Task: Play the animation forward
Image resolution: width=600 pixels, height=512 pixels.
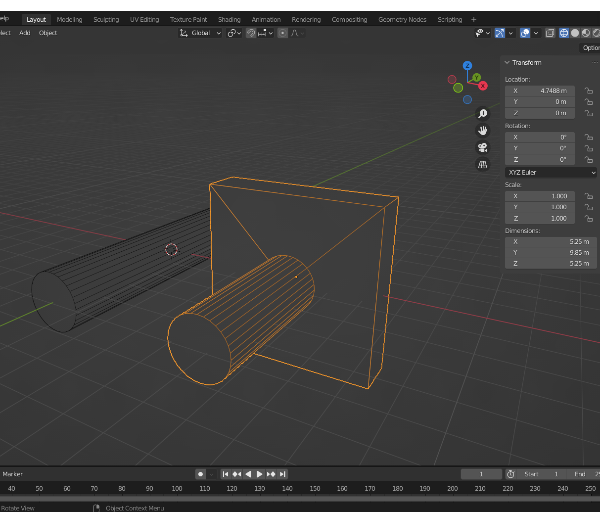Action: click(259, 474)
